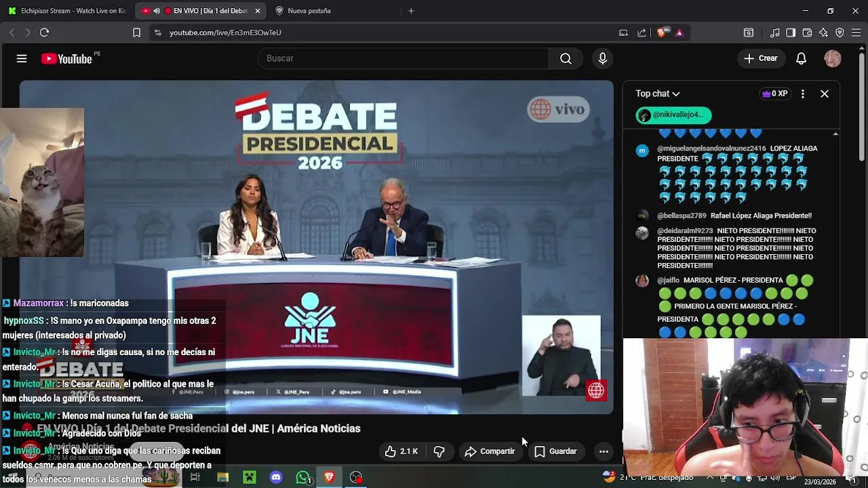Bookmark this page
The height and width of the screenshot is (488, 868).
coord(136,33)
